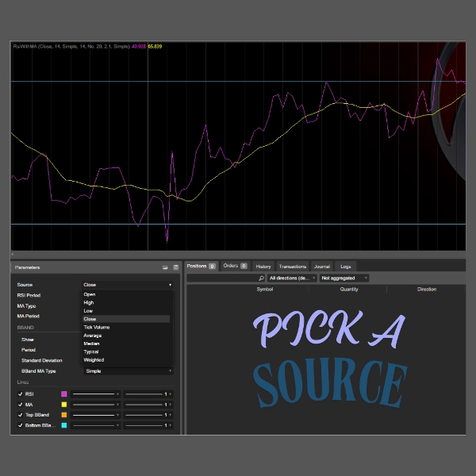Click the search magnifier icon in positions filter
The image size is (476, 476).
(261, 278)
